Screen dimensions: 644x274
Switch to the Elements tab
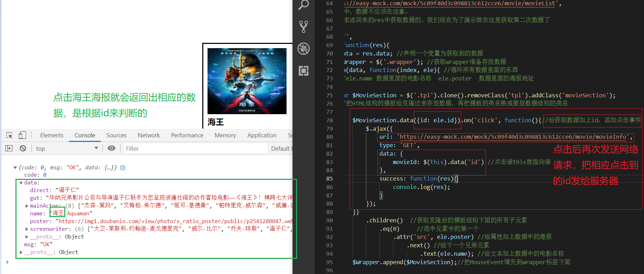[x=52, y=135]
